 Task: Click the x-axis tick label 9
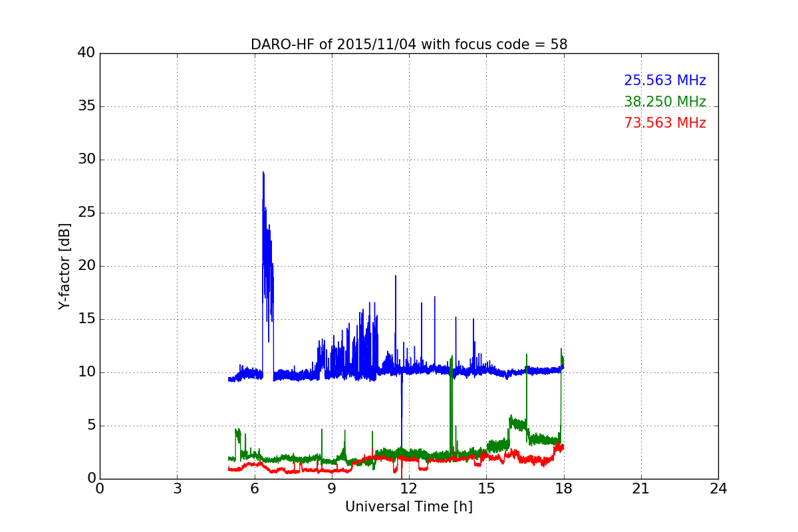tap(332, 489)
